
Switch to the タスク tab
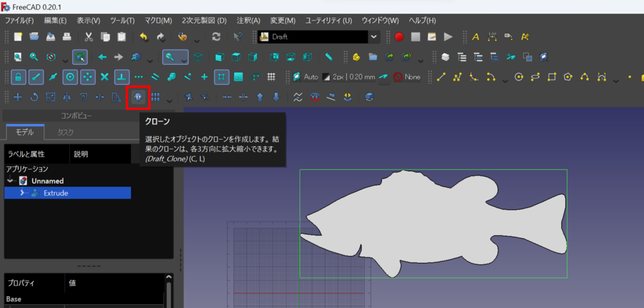click(x=65, y=132)
